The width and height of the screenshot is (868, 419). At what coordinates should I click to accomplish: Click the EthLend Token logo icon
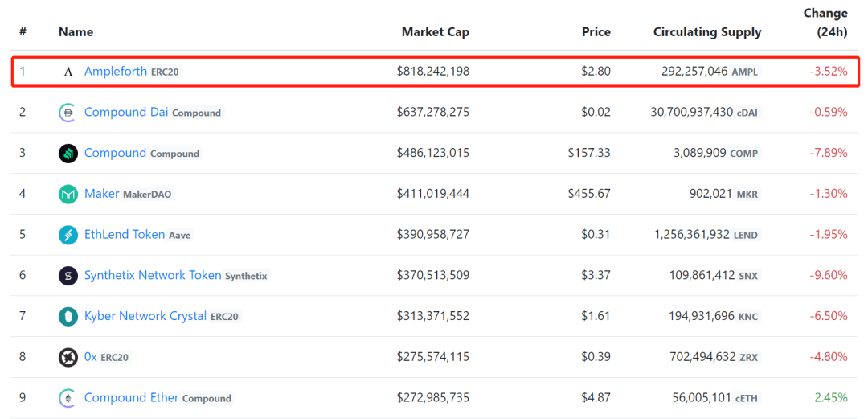click(68, 235)
